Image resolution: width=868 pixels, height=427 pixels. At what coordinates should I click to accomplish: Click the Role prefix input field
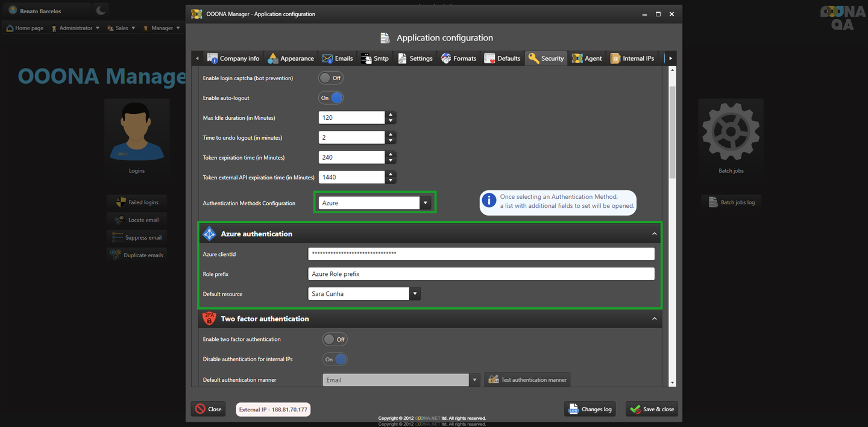coord(480,274)
